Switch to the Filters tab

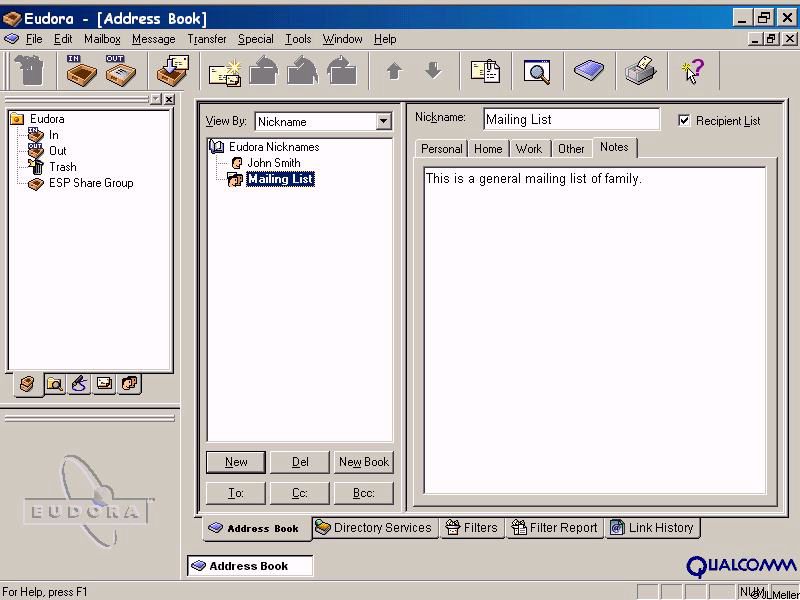(471, 528)
